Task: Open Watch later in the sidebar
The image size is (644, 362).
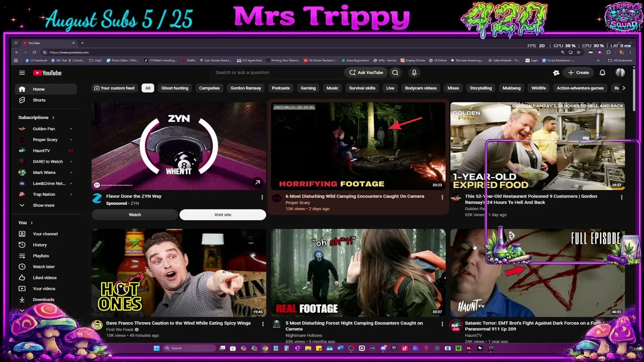Action: pos(45,266)
